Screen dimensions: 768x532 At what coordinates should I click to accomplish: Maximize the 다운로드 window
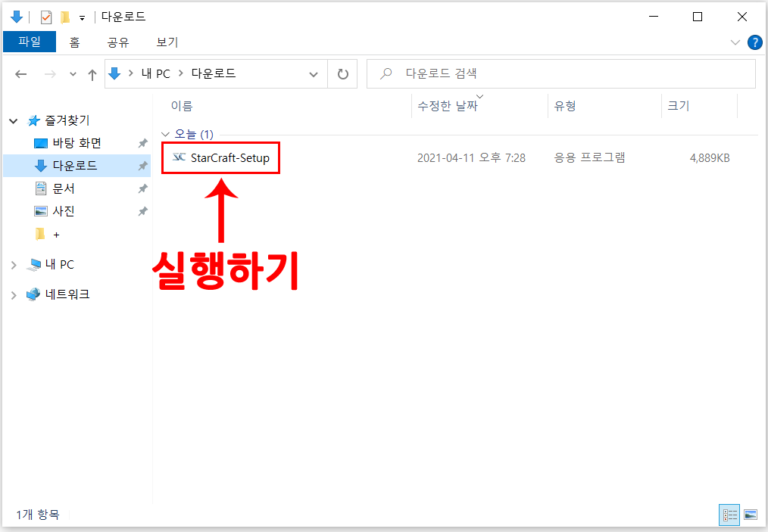pos(698,17)
